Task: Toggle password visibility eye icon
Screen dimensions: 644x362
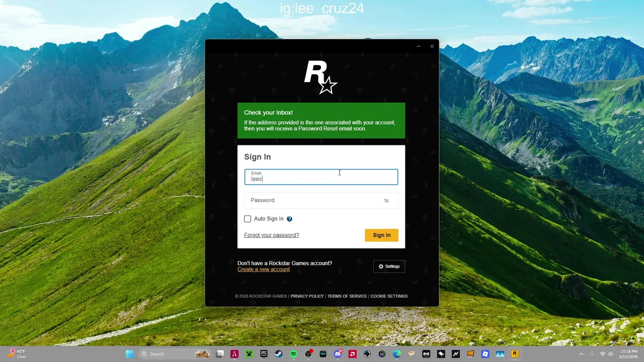Action: 386,201
